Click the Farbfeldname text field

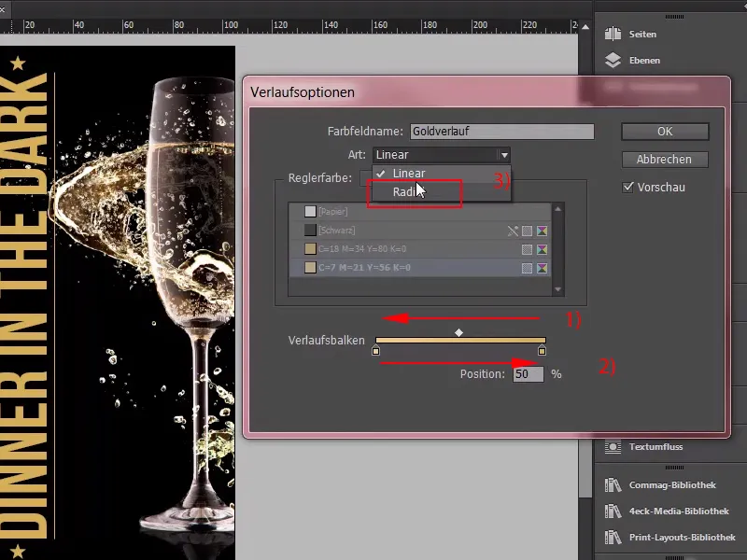[502, 132]
